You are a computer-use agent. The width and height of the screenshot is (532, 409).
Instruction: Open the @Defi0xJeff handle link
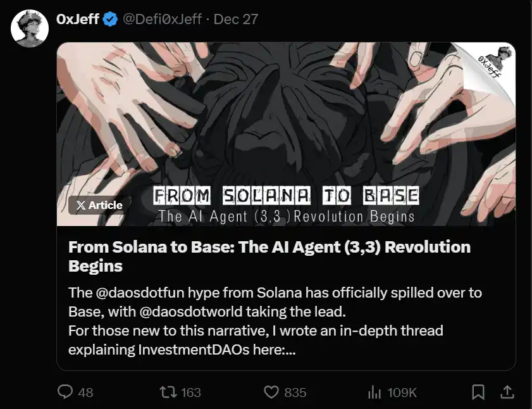[161, 19]
